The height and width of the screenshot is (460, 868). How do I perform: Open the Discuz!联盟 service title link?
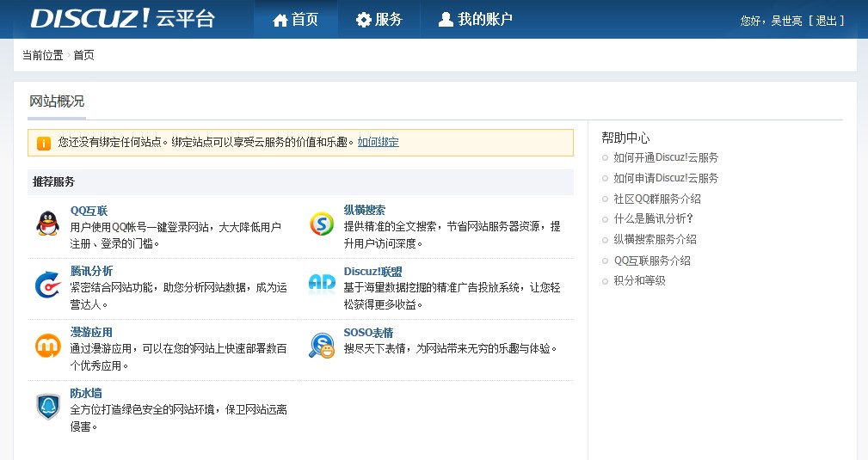coord(372,272)
